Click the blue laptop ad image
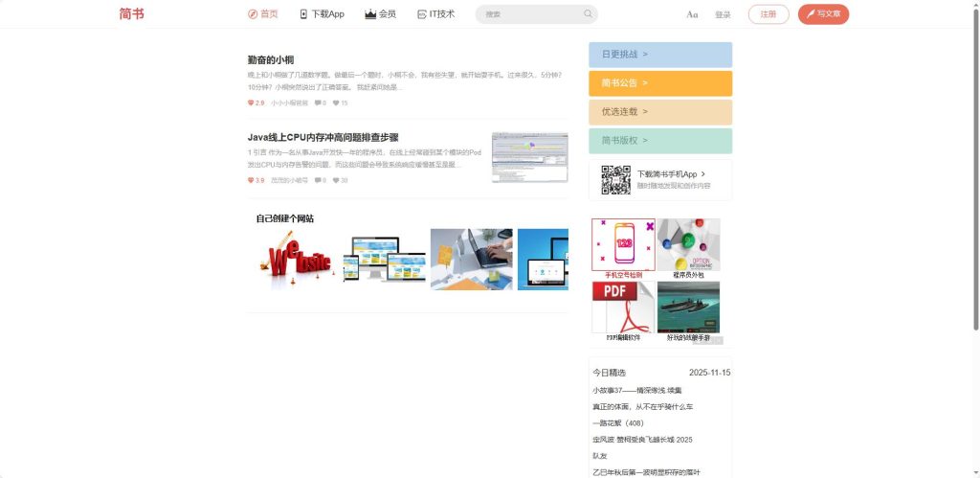980x478 pixels. pyautogui.click(x=543, y=259)
